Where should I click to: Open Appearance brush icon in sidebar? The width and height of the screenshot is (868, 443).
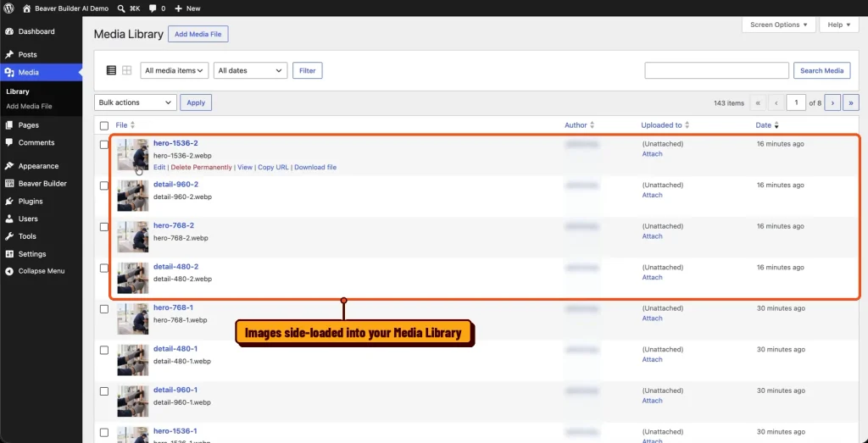pos(9,166)
